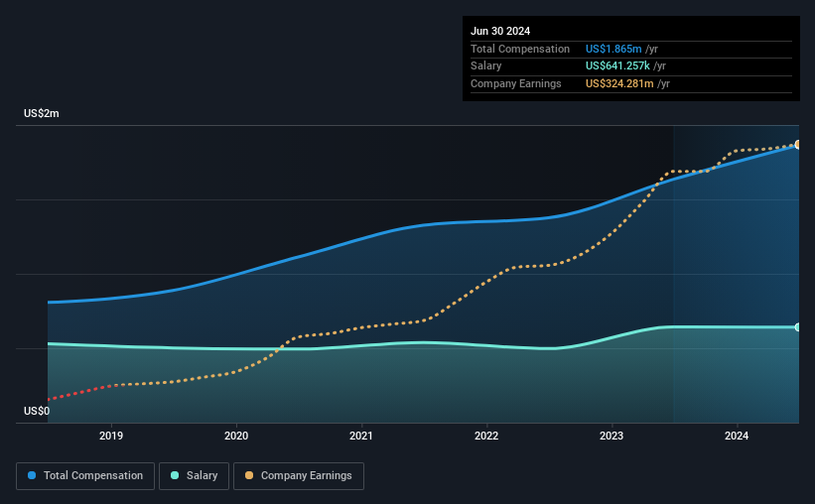Toggle the Company Earnings legend button

[x=299, y=476]
